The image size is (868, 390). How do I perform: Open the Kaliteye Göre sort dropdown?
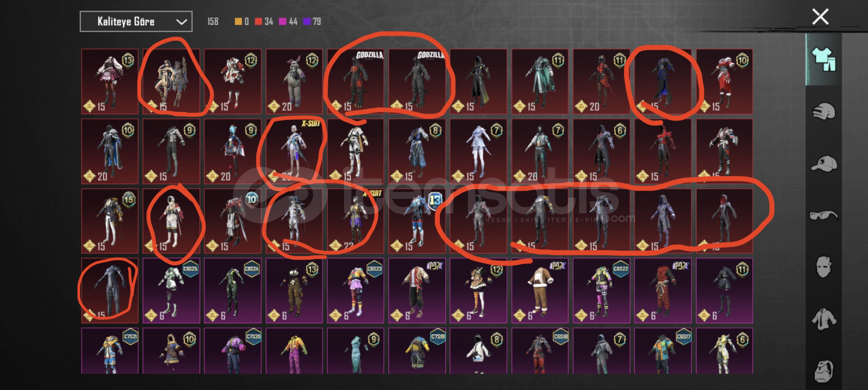pos(136,22)
